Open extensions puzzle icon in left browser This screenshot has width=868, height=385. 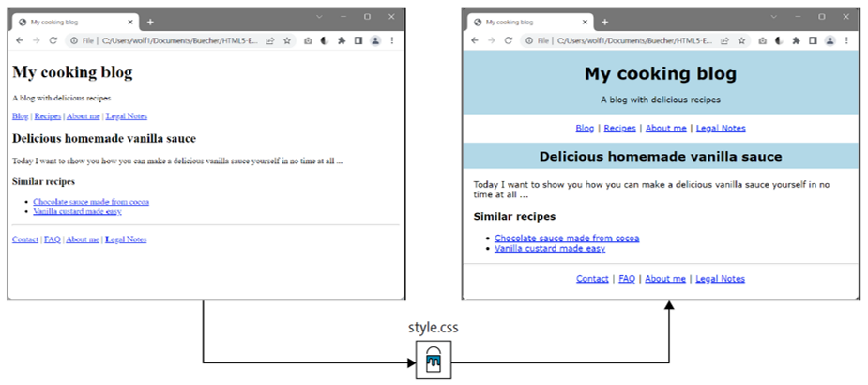pos(342,40)
